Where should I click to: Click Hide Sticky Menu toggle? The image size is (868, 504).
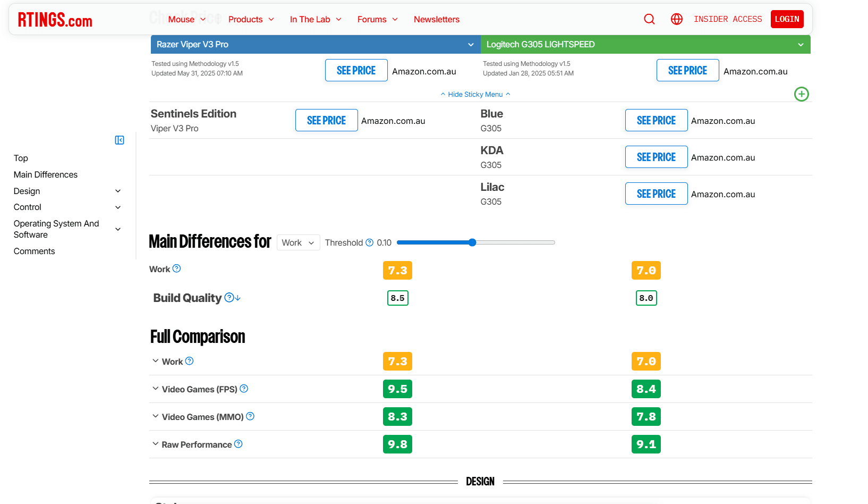(475, 94)
